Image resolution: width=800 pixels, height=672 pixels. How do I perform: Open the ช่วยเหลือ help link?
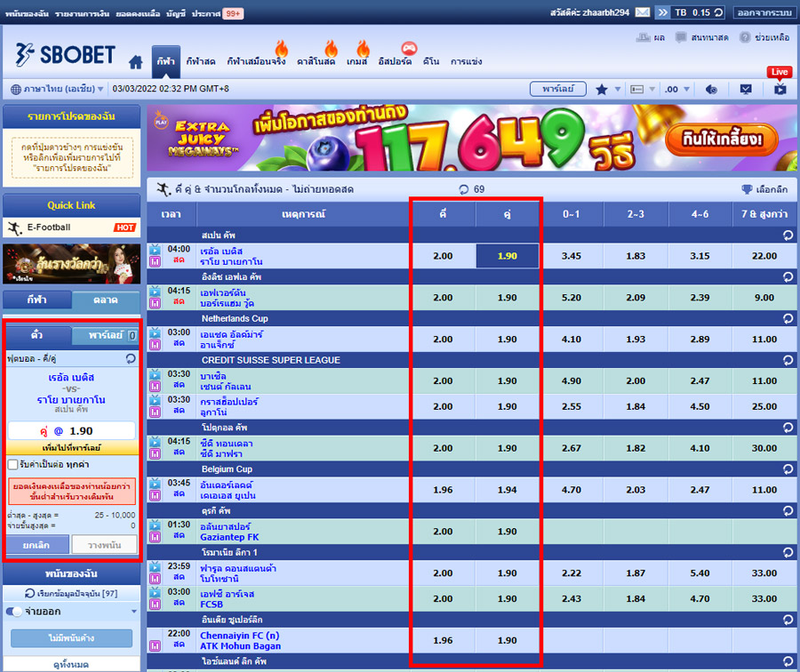pos(764,37)
